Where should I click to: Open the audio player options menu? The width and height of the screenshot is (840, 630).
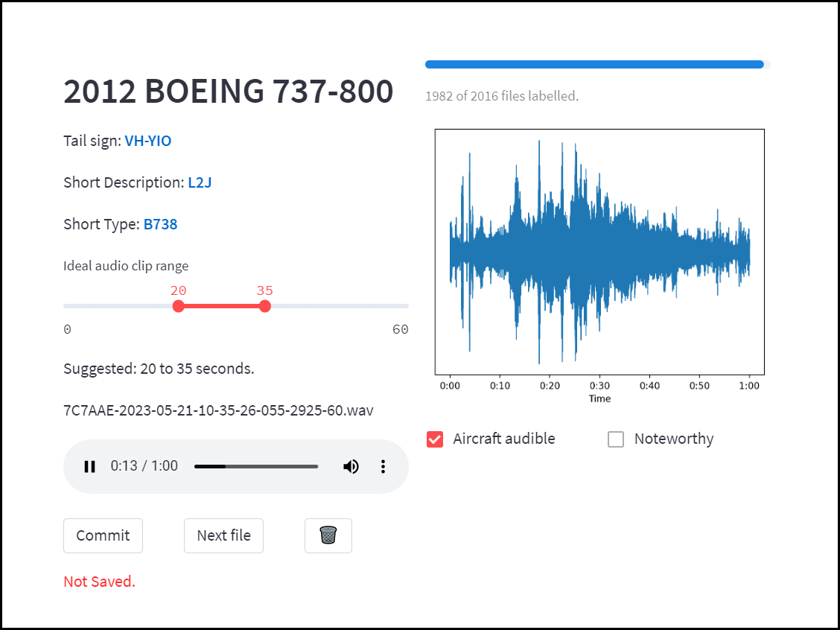pyautogui.click(x=383, y=467)
